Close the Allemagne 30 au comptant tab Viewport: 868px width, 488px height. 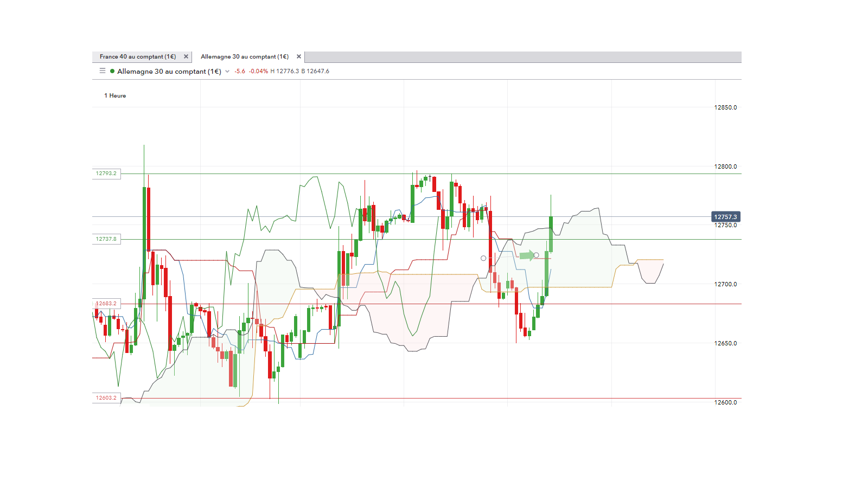coord(299,56)
